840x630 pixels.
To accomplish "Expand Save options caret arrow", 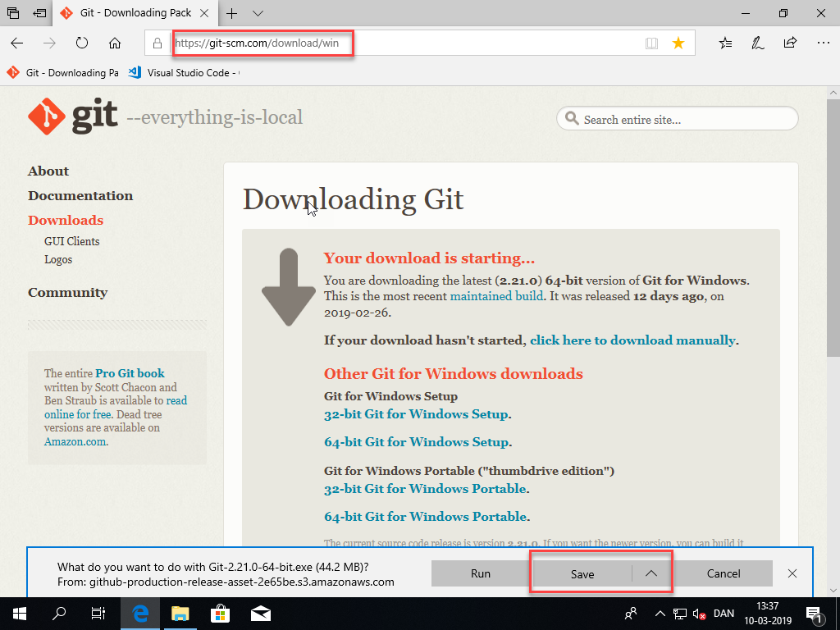I will coord(651,573).
